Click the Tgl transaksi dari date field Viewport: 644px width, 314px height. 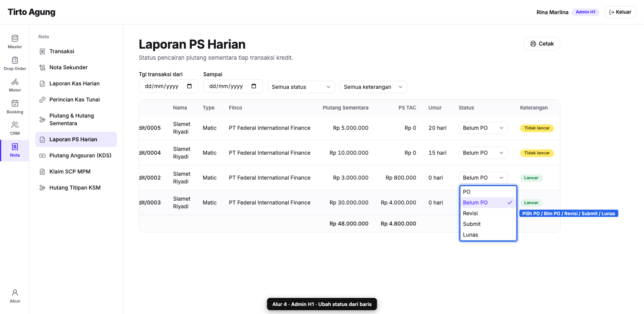[x=168, y=86]
